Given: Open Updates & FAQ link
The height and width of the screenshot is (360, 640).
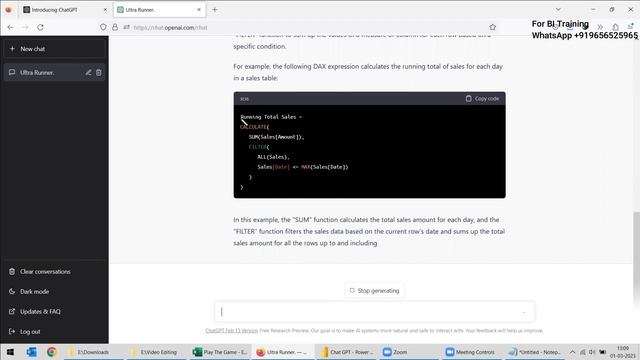Looking at the screenshot, I should click(54, 311).
